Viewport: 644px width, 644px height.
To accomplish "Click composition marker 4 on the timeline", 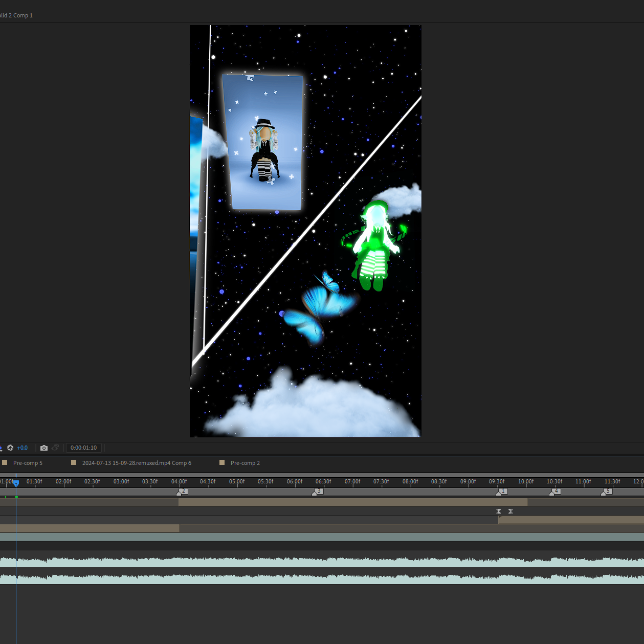I will [x=556, y=492].
